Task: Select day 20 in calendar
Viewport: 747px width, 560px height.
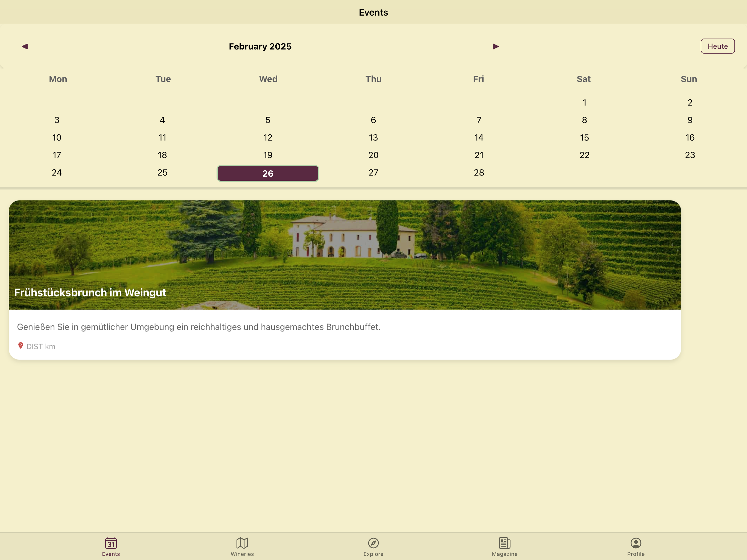Action: tap(373, 155)
